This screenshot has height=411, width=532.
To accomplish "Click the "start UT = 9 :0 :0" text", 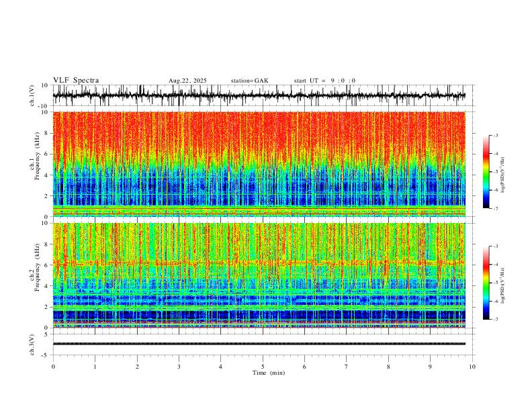I will 324,81.
